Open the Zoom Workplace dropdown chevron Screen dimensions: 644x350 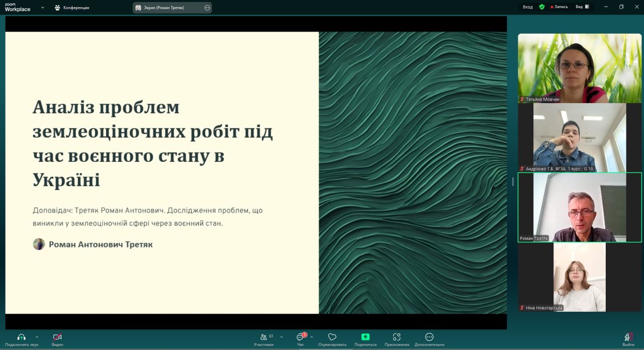[42, 8]
